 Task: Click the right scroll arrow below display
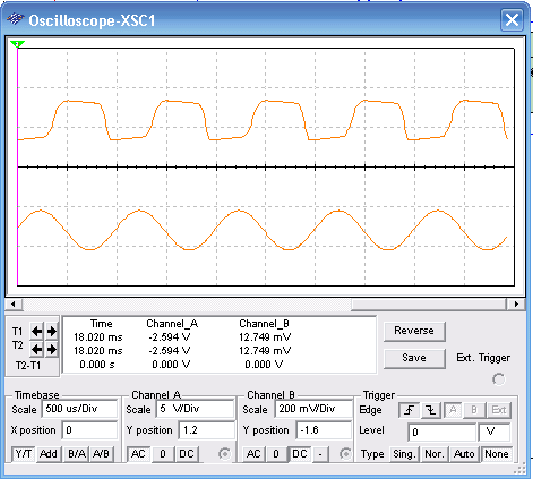point(516,304)
